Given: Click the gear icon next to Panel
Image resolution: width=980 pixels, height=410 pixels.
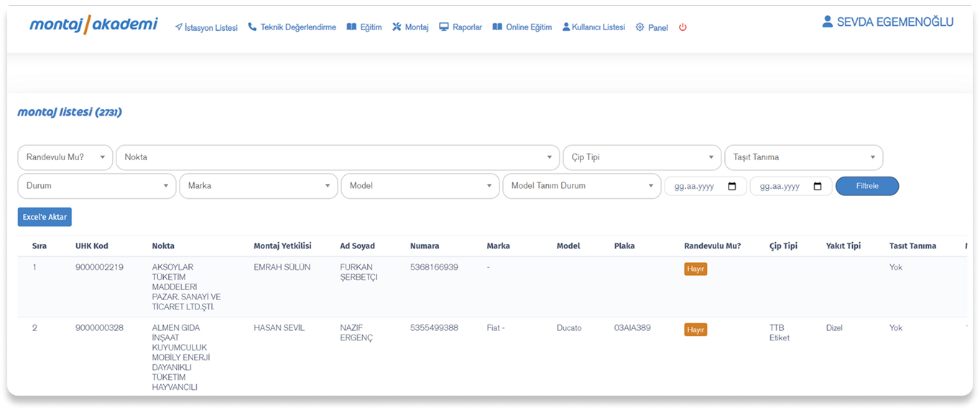Looking at the screenshot, I should click(639, 27).
